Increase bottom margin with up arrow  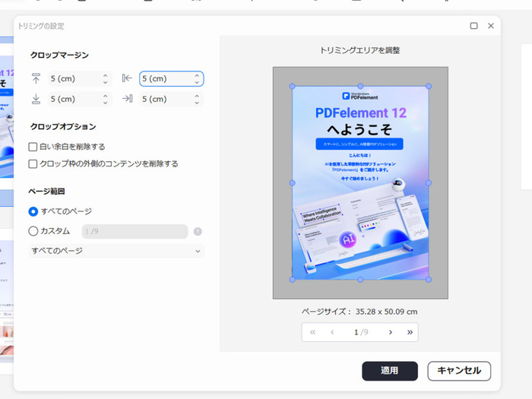click(105, 96)
